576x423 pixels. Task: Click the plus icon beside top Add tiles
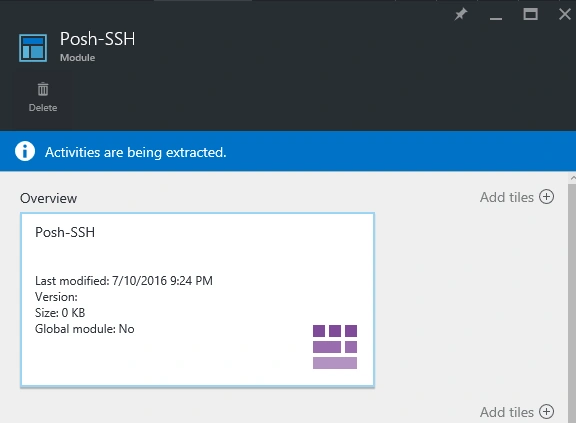546,197
